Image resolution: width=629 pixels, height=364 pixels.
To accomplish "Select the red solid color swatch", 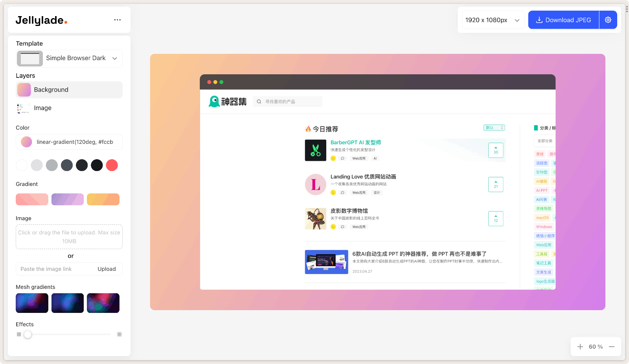I will (x=112, y=165).
